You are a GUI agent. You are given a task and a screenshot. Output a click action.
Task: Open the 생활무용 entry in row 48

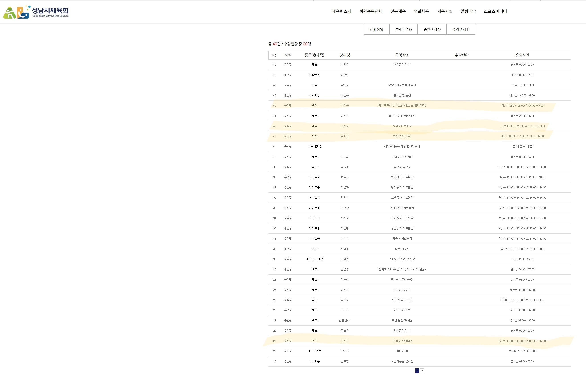pyautogui.click(x=315, y=75)
